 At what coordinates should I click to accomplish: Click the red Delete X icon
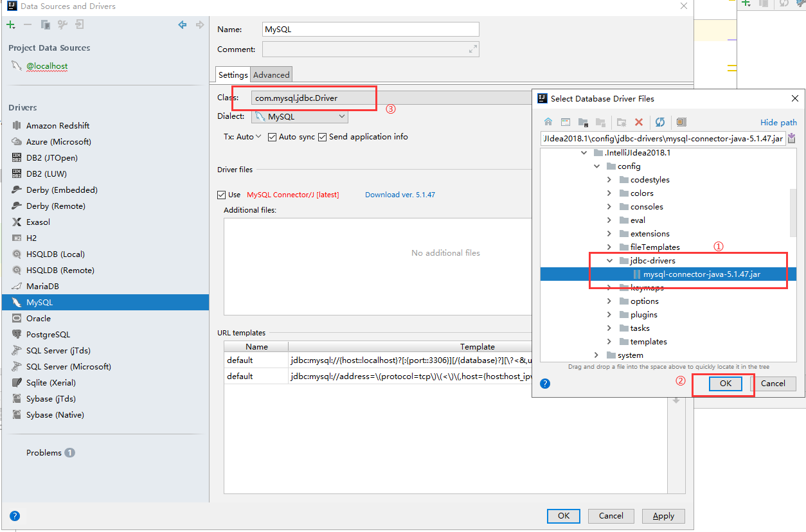[639, 122]
